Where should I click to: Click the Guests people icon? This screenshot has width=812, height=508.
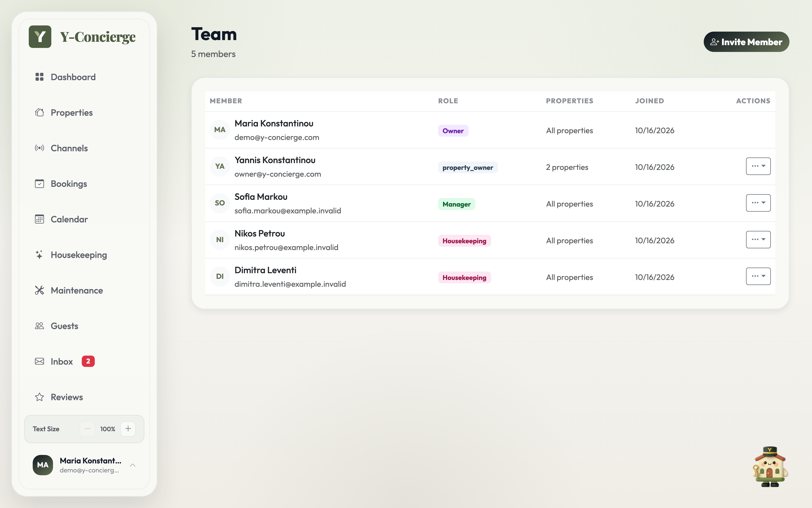40,326
